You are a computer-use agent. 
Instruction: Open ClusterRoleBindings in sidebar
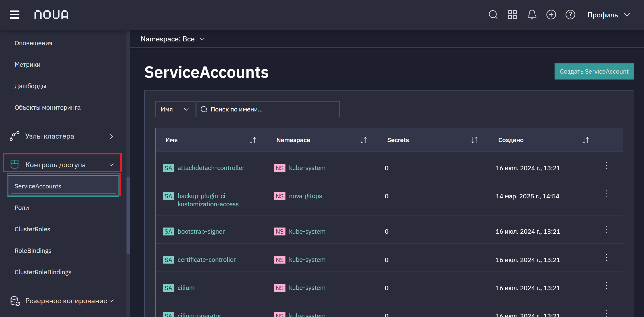pos(43,272)
